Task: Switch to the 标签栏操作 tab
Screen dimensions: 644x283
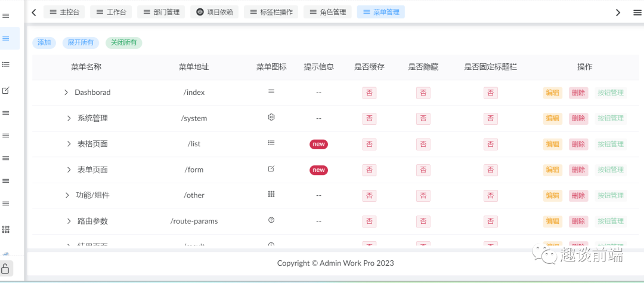Action: 271,13
